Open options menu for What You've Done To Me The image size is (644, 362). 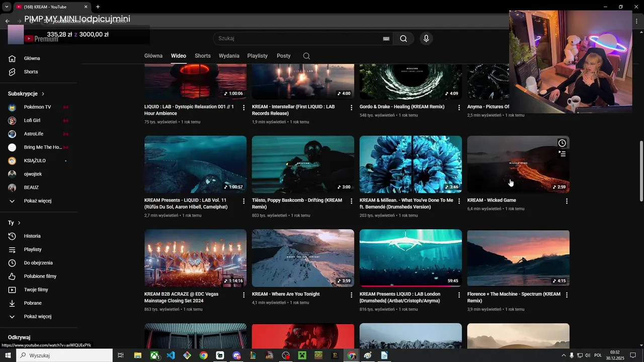(459, 201)
